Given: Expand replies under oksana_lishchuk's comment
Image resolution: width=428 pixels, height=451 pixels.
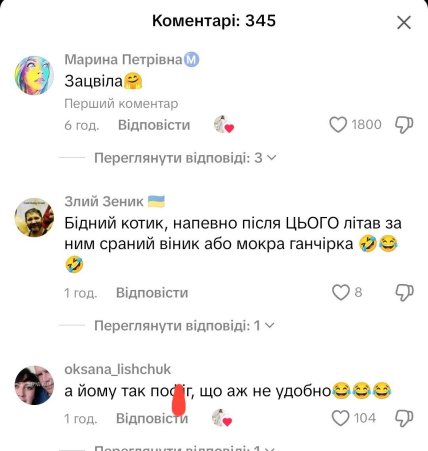Looking at the screenshot, I should 184,448.
